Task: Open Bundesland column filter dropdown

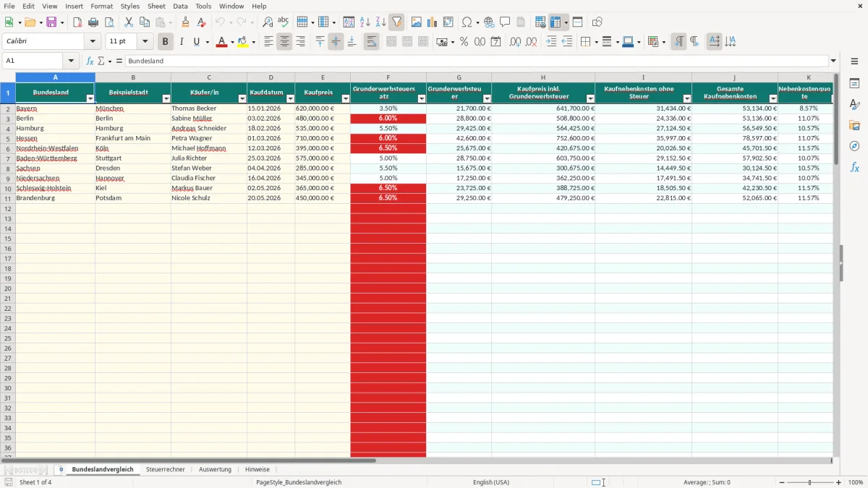Action: pyautogui.click(x=90, y=98)
